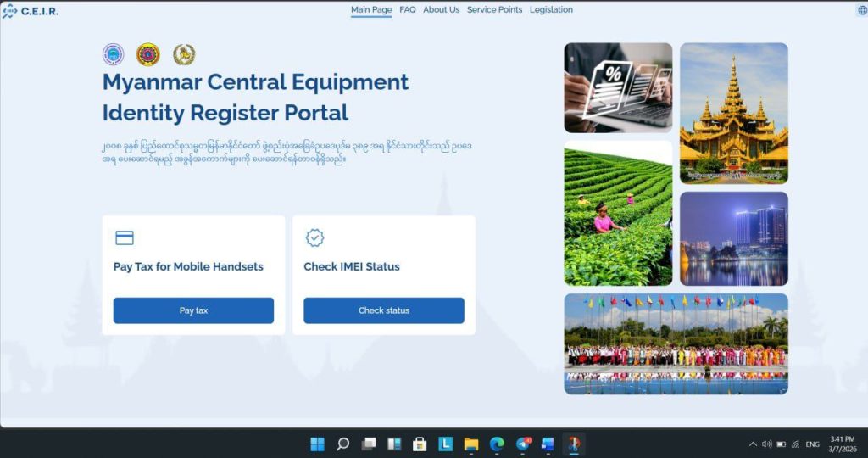Open Microsoft Edge from the taskbar
The width and height of the screenshot is (868, 458).
(497, 444)
